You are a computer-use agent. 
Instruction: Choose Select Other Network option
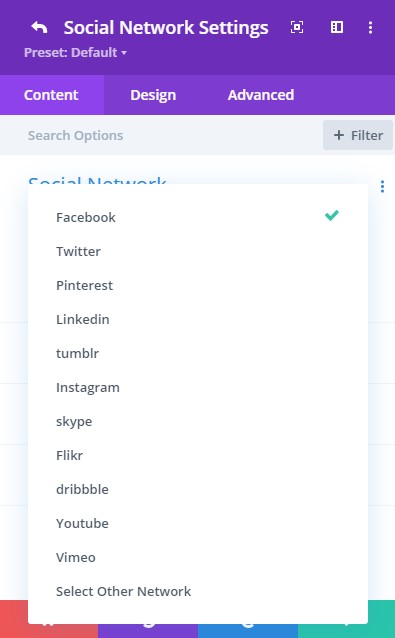pyautogui.click(x=198, y=591)
